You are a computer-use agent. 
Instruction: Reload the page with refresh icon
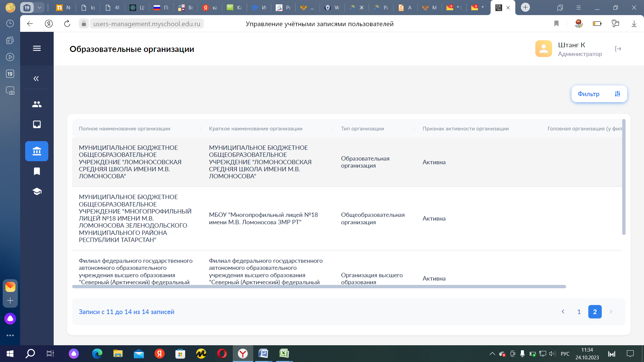(67, 23)
